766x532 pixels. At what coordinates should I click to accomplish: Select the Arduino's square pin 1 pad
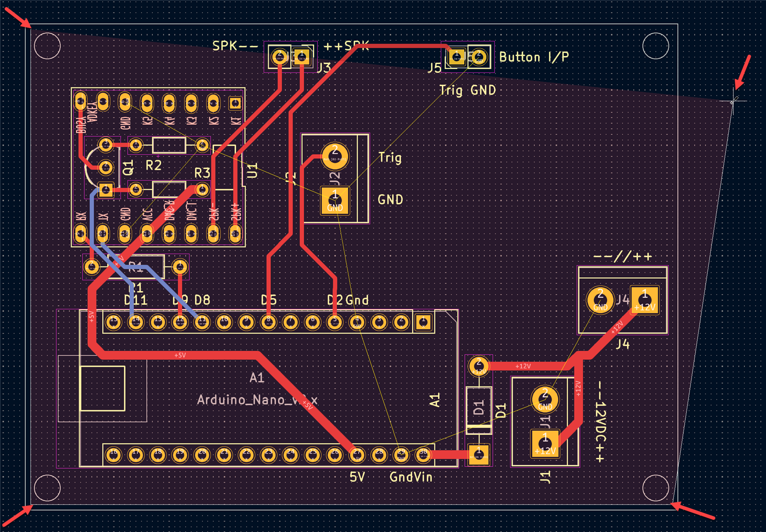(x=423, y=322)
